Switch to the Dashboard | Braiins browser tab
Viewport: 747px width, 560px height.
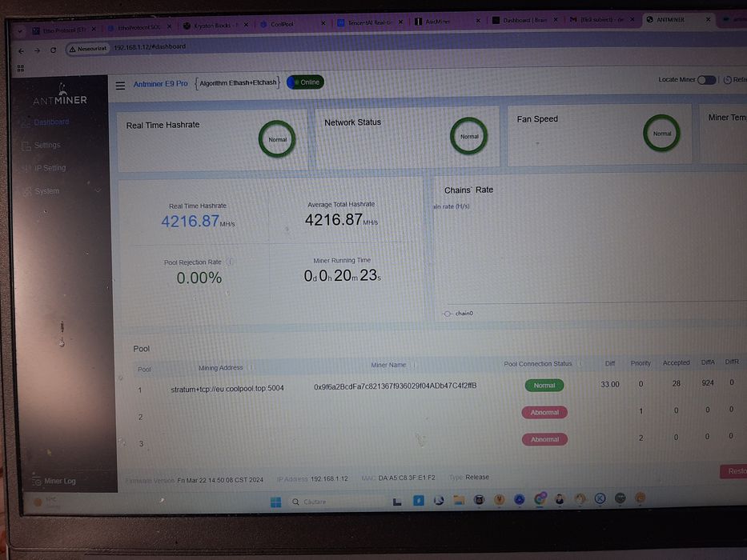524,21
